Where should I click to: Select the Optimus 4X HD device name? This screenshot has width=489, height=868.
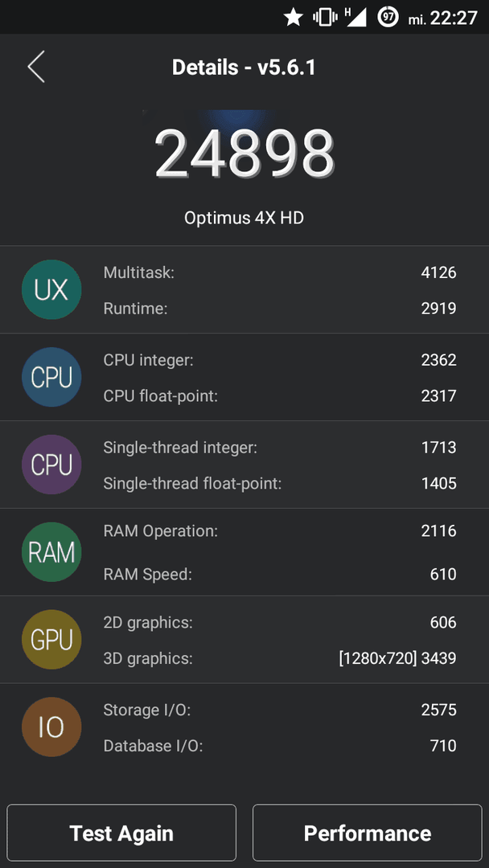pos(244,218)
